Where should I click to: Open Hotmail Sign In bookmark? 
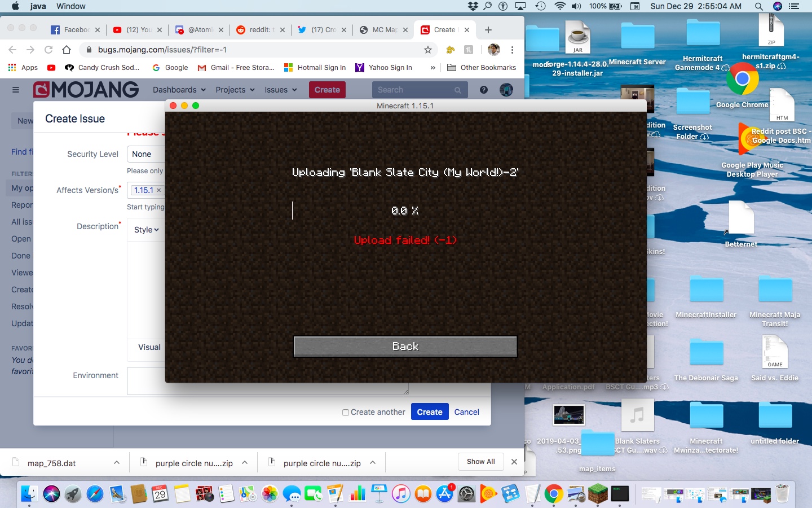pos(315,68)
